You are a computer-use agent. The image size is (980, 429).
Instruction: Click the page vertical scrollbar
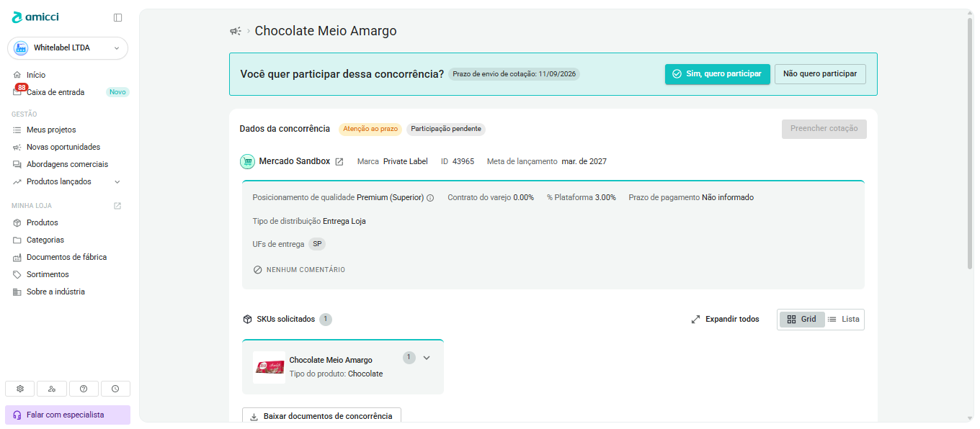pos(970,144)
